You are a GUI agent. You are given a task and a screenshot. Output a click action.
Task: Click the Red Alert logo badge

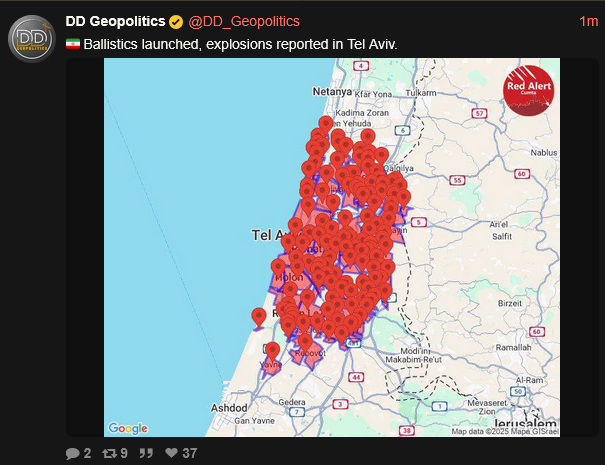(528, 91)
